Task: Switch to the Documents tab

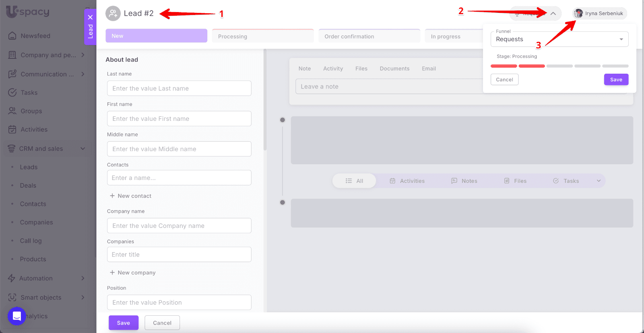Action: [394, 69]
